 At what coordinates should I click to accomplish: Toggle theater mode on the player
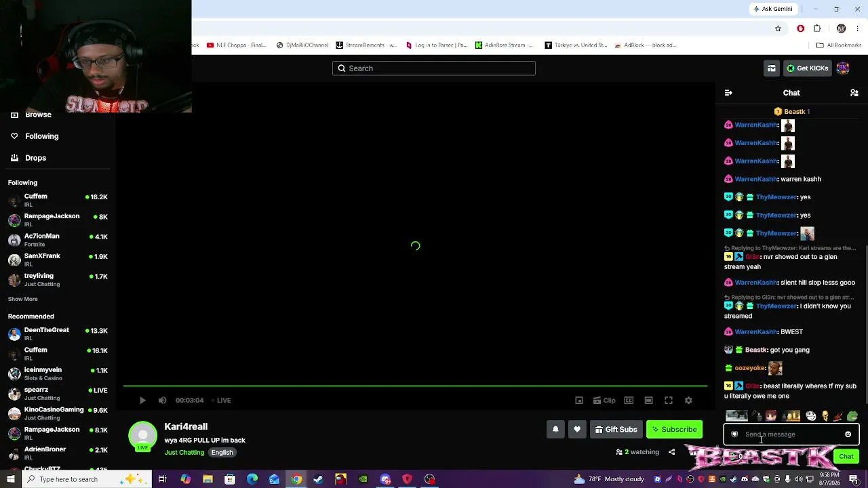(x=648, y=401)
